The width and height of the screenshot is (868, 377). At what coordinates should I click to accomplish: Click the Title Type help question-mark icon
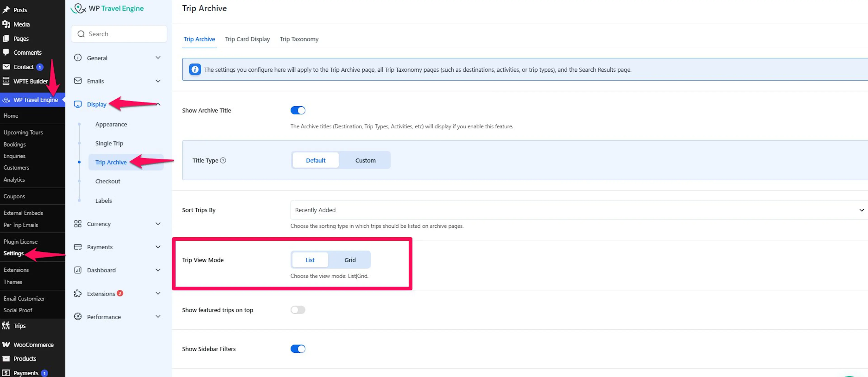coord(223,160)
